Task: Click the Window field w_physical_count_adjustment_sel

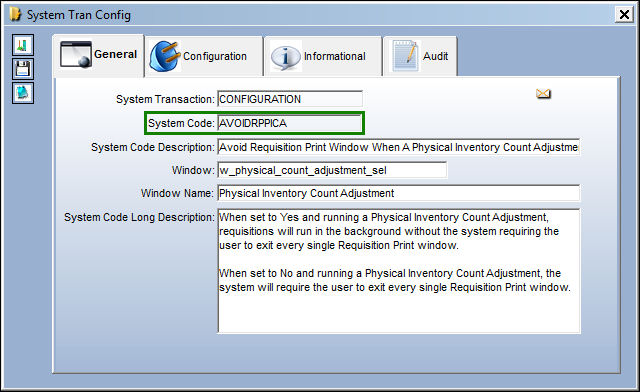Action: coord(332,170)
